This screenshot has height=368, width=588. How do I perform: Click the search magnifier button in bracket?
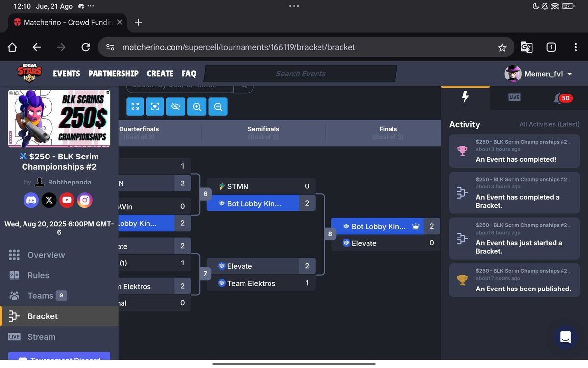[243, 87]
